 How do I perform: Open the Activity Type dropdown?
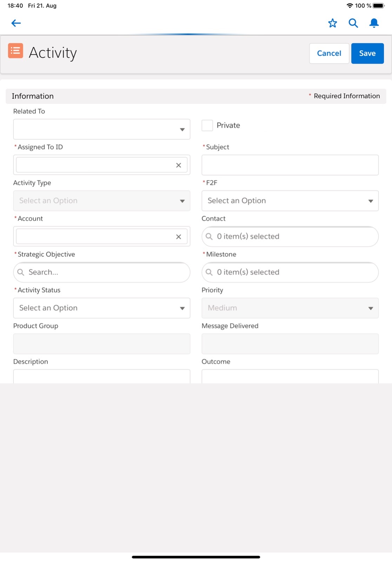(x=102, y=201)
